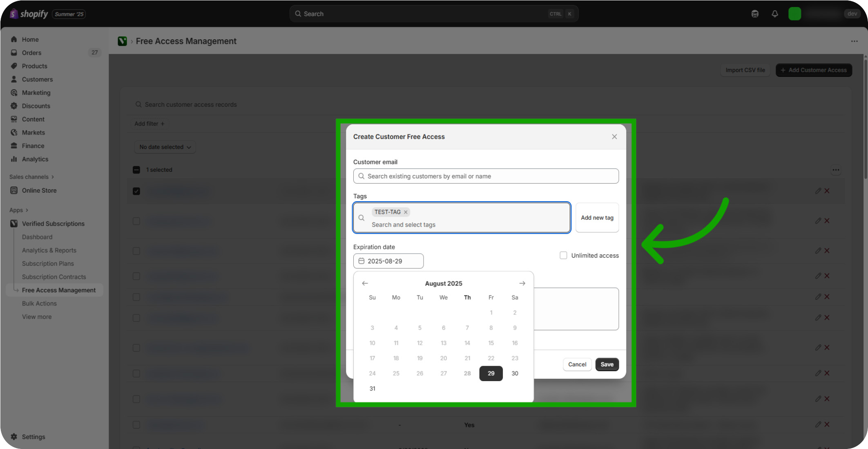868x449 pixels.
Task: Open Subscription Plans sub-item
Action: 48,264
